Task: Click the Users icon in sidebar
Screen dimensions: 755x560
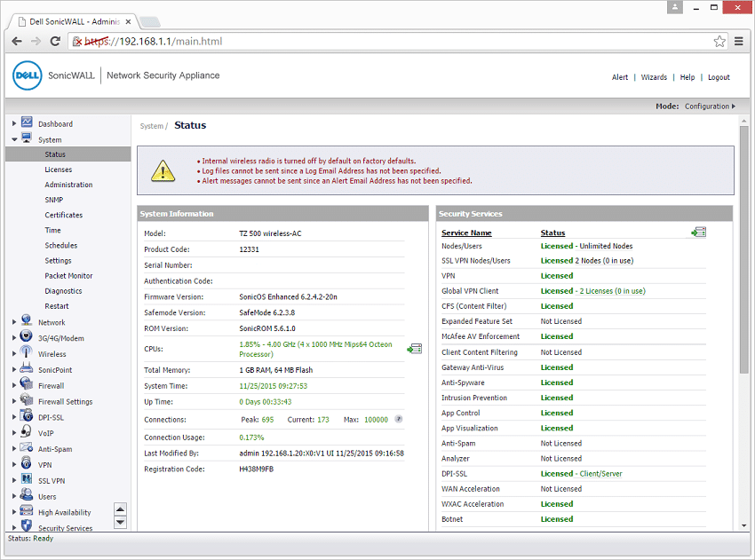Action: click(x=27, y=494)
